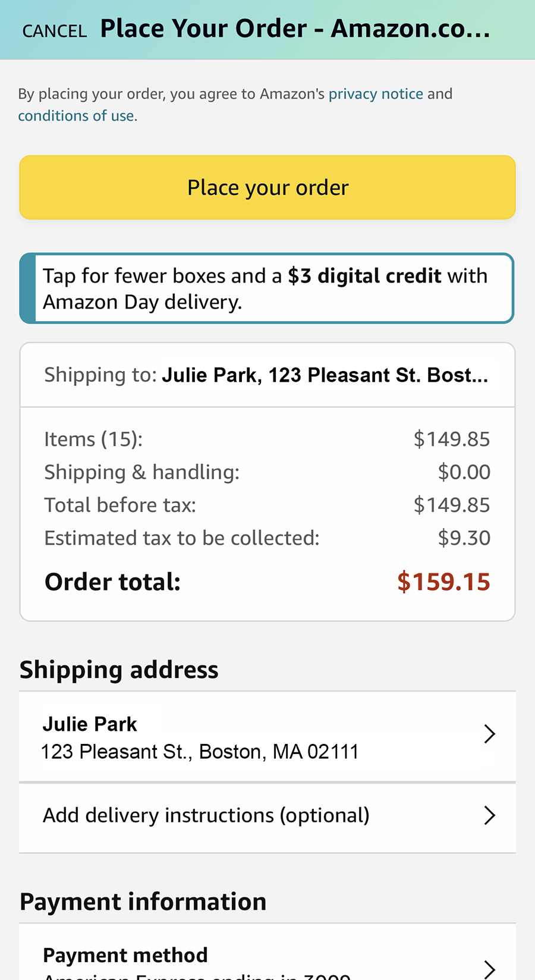
Task: Tap CANCEL in the header
Action: click(x=54, y=31)
